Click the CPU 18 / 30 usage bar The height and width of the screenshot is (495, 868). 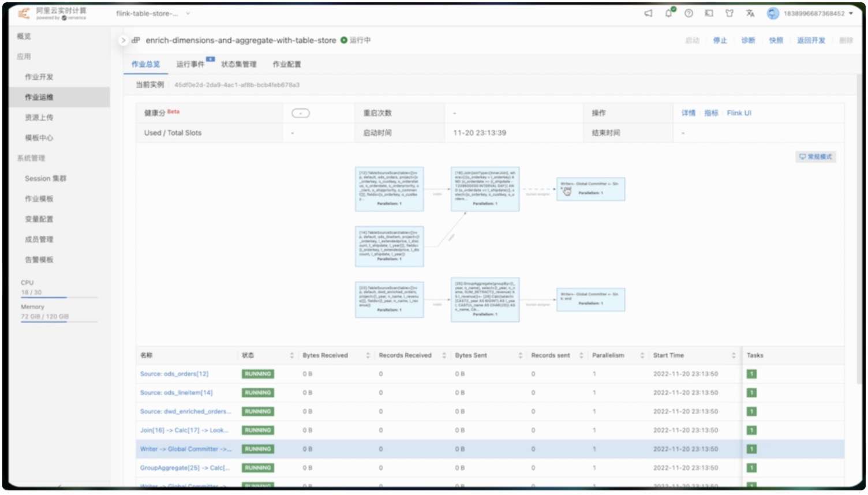click(59, 297)
